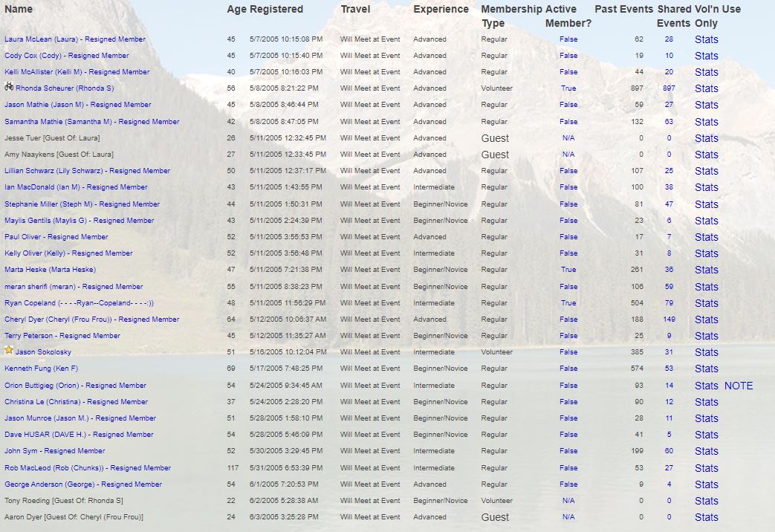The height and width of the screenshot is (532, 775).
Task: Click N/A active status for Jesse Tuer
Action: [x=568, y=138]
